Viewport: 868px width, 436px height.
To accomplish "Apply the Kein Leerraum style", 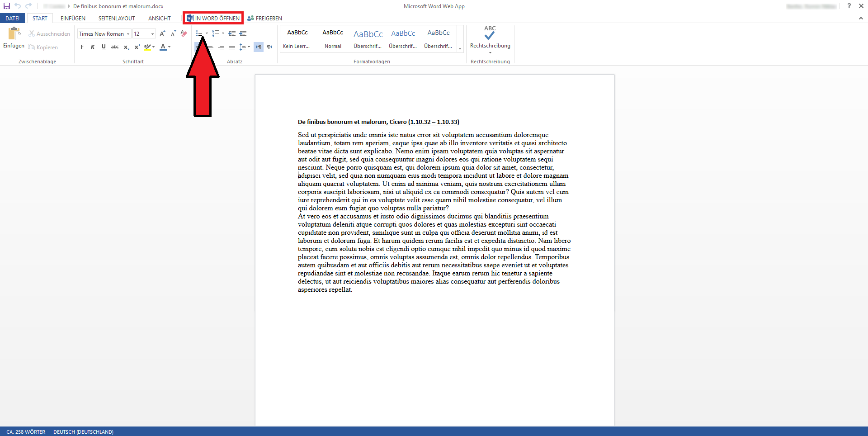I will [x=297, y=39].
